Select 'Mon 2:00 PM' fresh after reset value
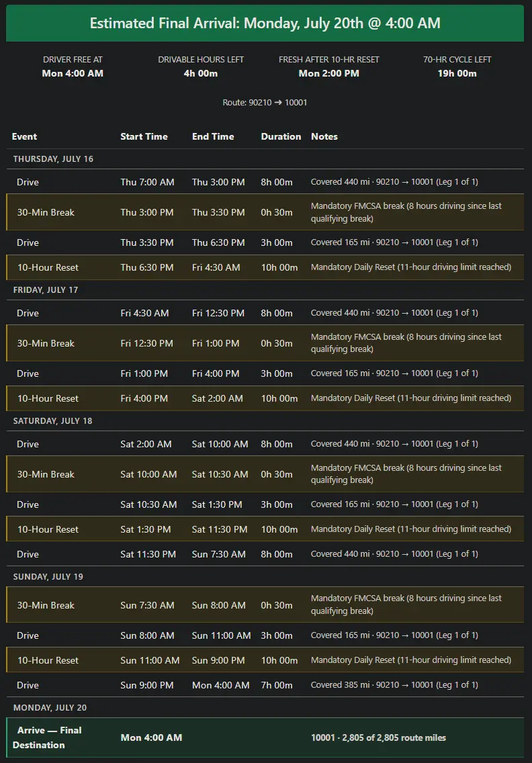Viewport: 532px width, 763px height. pos(329,73)
